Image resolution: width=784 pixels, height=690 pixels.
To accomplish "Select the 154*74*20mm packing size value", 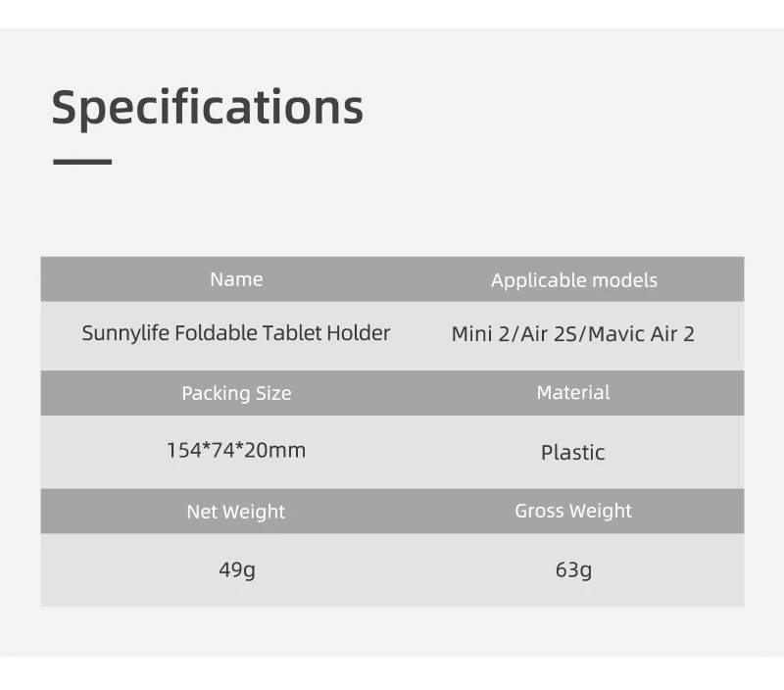I will (x=236, y=451).
